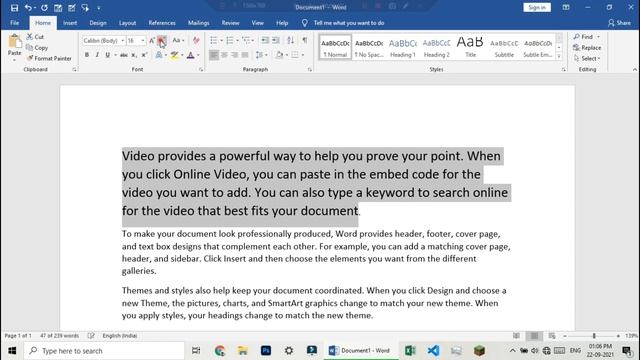This screenshot has width=640, height=360.
Task: Toggle show paragraph marks
Action: click(x=304, y=40)
